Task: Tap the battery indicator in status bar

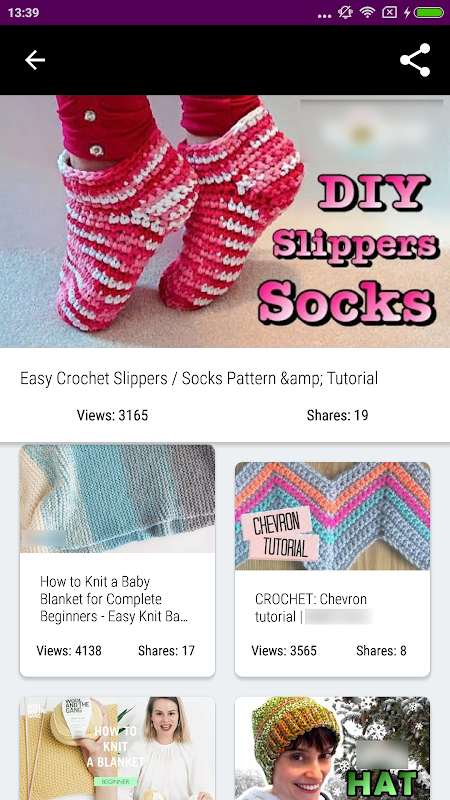Action: 429,12
